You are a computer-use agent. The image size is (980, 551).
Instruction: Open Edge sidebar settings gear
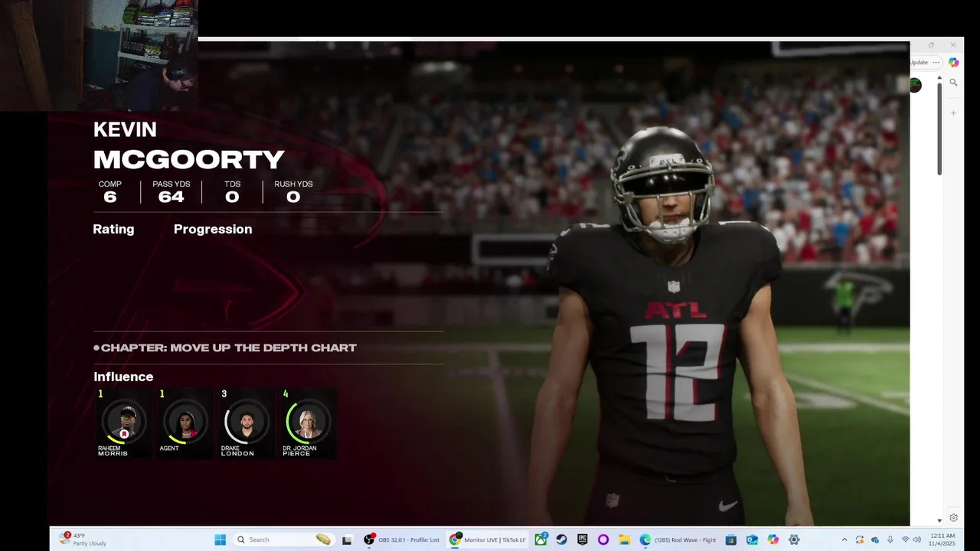pyautogui.click(x=953, y=518)
